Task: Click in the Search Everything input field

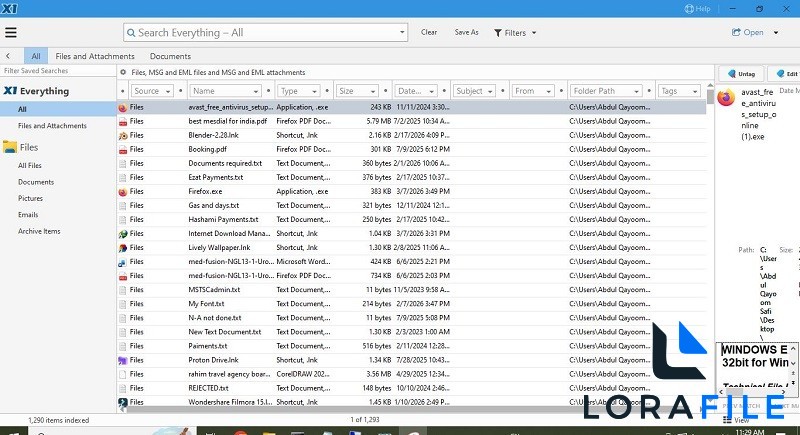Action: [265, 33]
